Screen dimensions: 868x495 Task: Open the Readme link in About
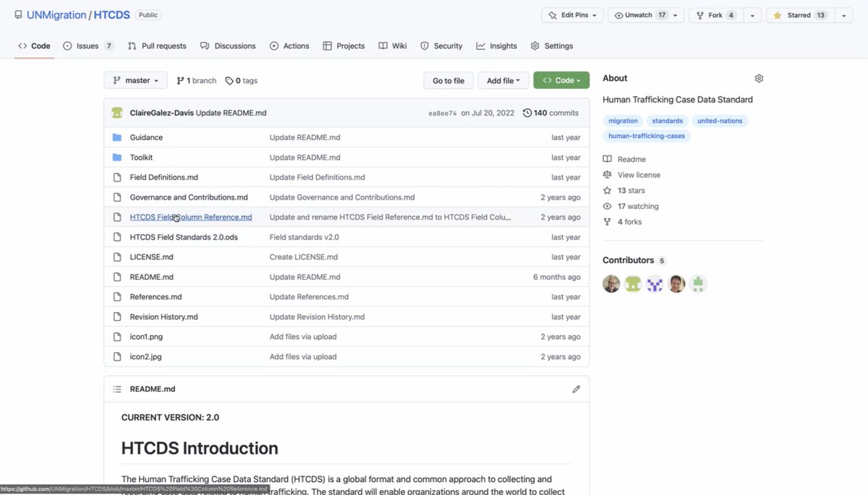pos(625,159)
